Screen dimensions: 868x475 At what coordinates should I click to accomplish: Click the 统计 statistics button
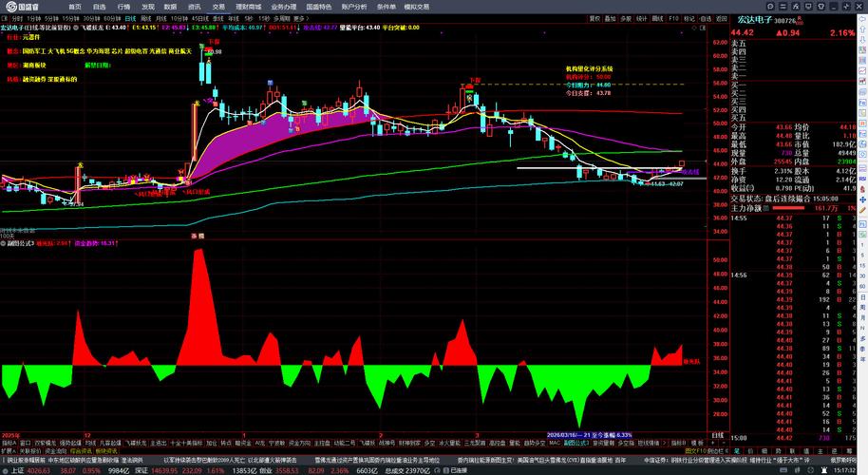click(x=642, y=19)
